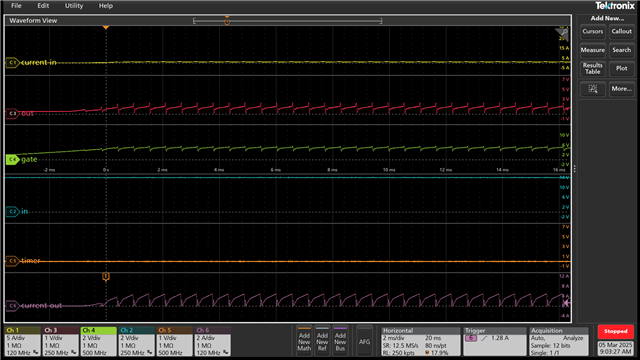
Task: Open the Utility menu
Action: [x=74, y=6]
